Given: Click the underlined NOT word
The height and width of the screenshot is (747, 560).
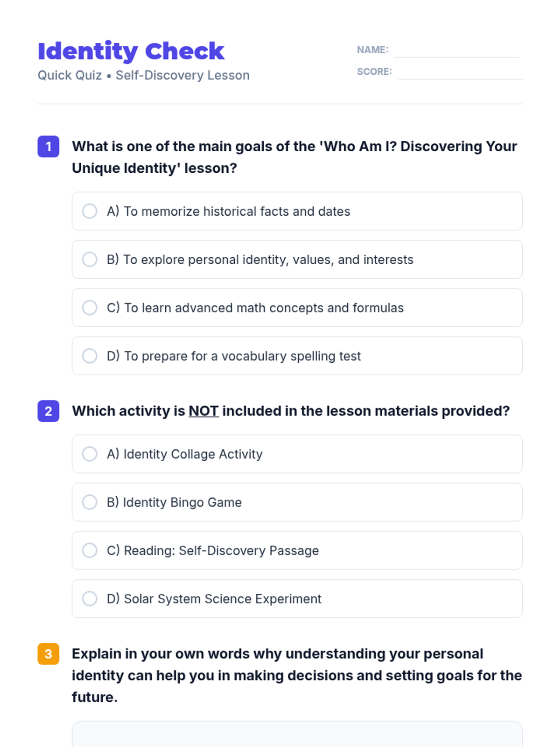Looking at the screenshot, I should (203, 411).
